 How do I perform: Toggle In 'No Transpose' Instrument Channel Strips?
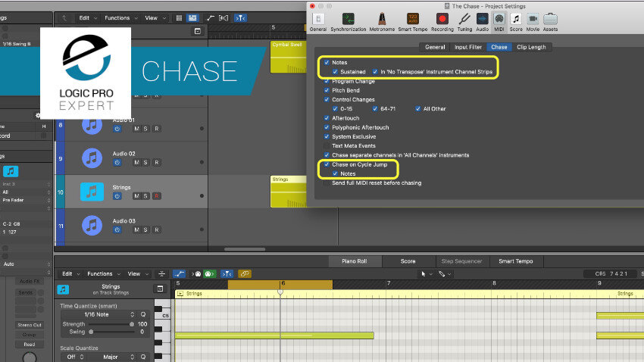click(375, 72)
